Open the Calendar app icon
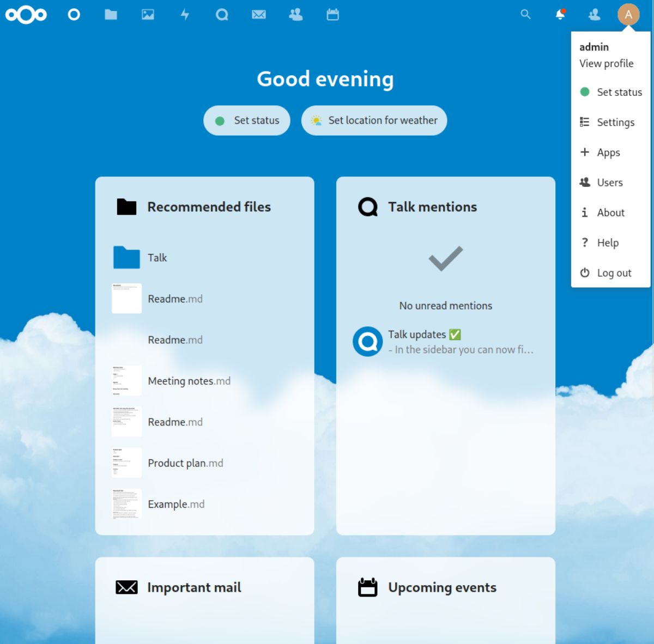 tap(333, 15)
